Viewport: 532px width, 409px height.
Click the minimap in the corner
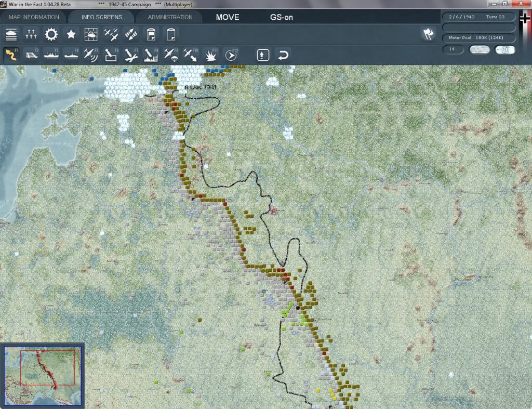43,376
